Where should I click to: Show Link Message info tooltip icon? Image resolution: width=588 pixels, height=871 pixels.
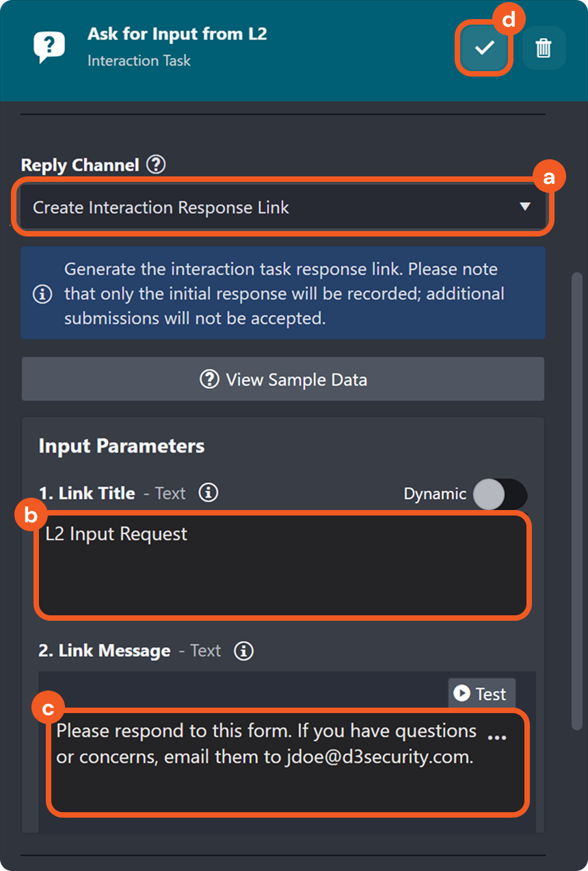(243, 651)
